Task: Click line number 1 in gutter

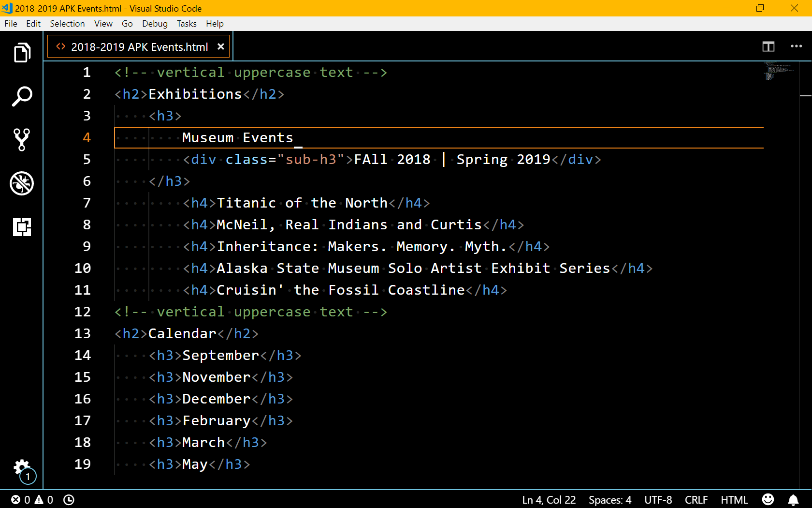Action: (x=87, y=73)
